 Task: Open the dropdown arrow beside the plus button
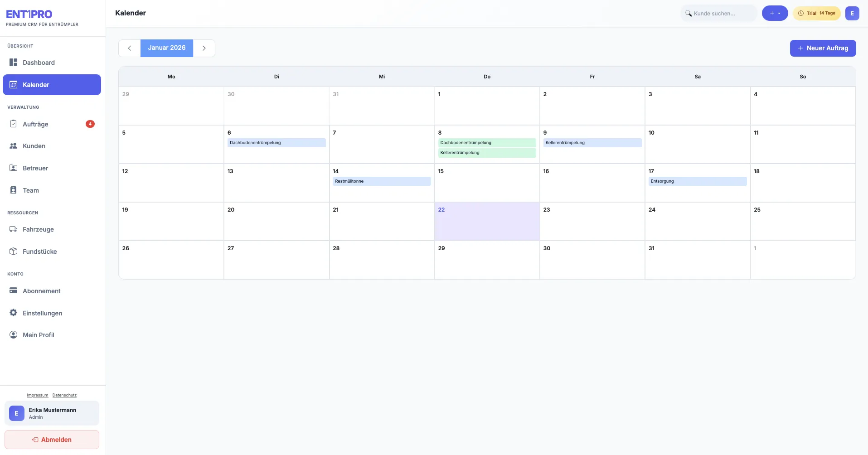(x=779, y=13)
